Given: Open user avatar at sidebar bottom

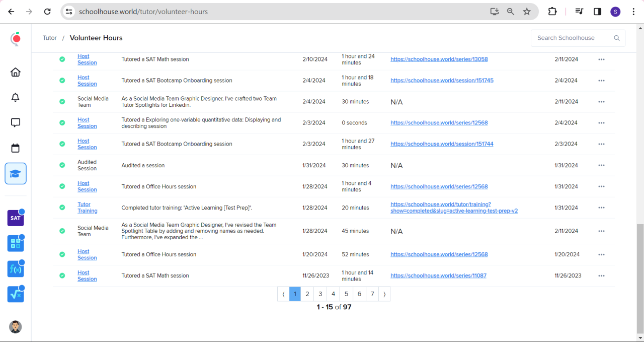Looking at the screenshot, I should click(16, 327).
